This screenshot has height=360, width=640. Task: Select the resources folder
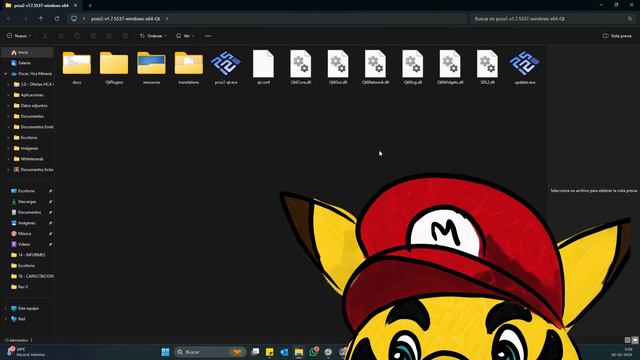pos(151,67)
